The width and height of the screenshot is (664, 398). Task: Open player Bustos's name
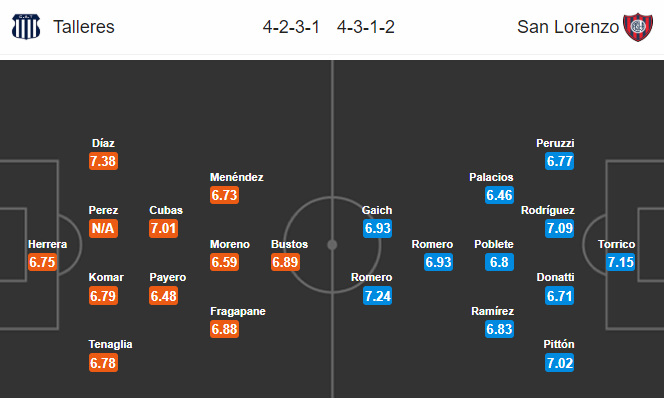tap(289, 244)
